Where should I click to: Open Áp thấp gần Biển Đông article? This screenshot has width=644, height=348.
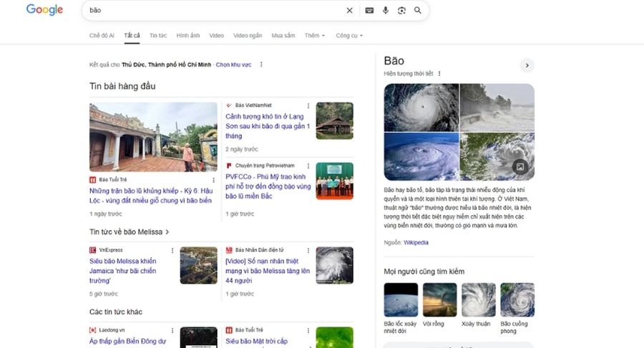(x=128, y=341)
